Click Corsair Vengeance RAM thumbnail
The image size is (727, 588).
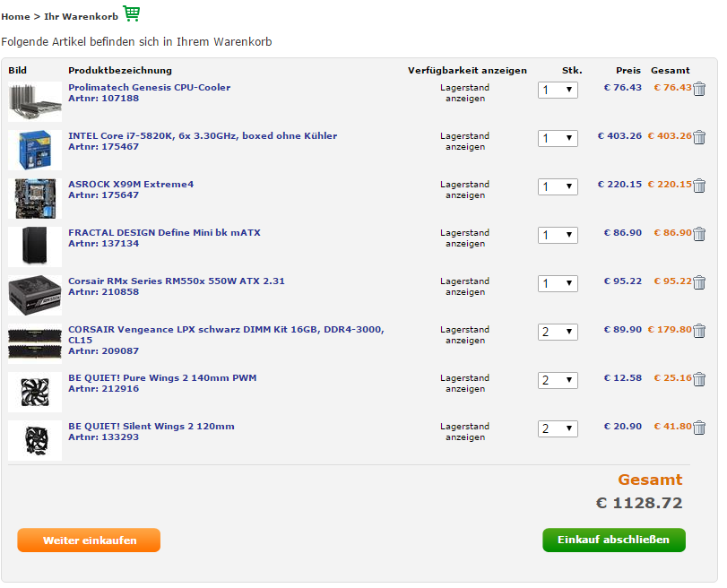tap(35, 343)
